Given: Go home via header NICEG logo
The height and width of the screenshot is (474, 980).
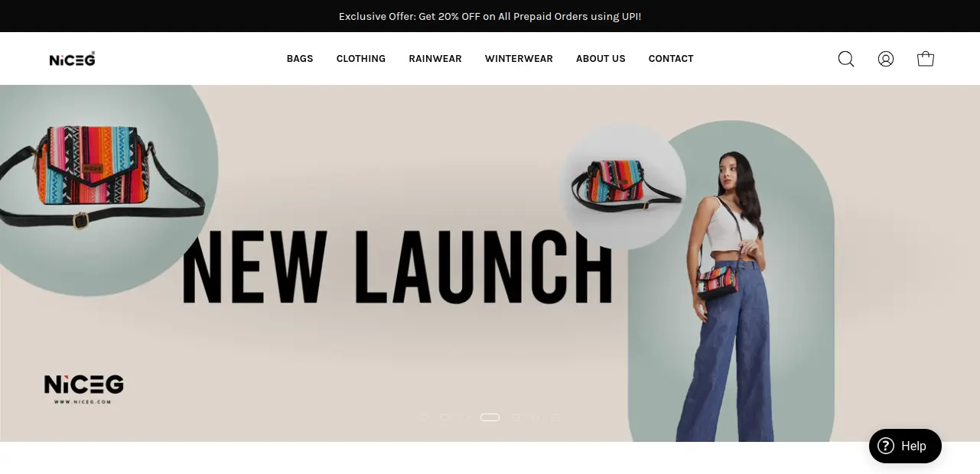Looking at the screenshot, I should tap(73, 59).
